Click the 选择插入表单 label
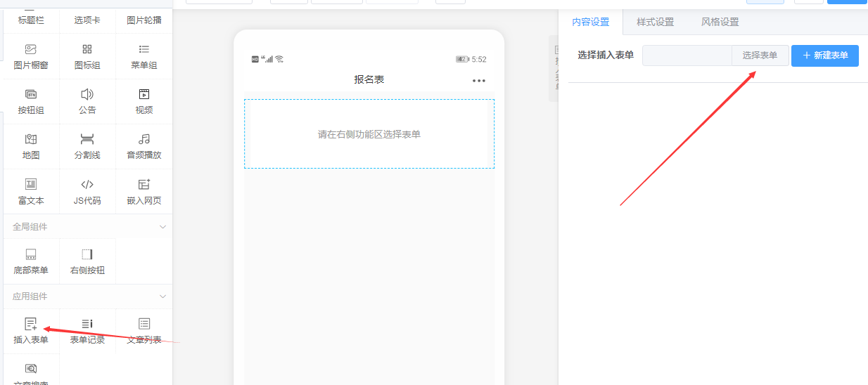Screen dimensions: 868x385 [x=606, y=56]
